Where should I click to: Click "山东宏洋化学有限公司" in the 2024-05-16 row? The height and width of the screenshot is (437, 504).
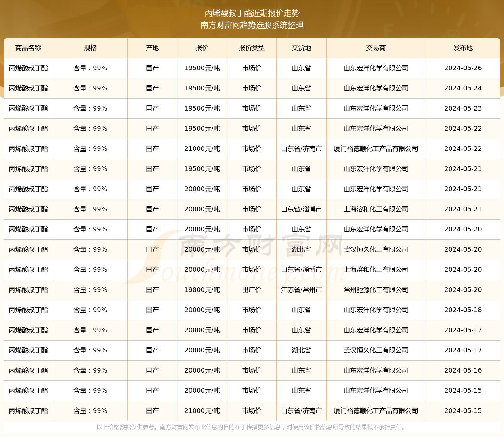376,370
